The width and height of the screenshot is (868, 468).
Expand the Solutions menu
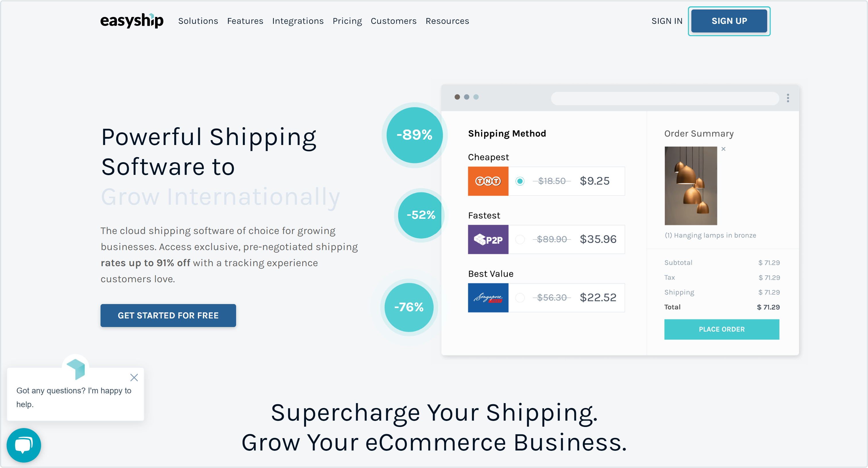click(198, 21)
